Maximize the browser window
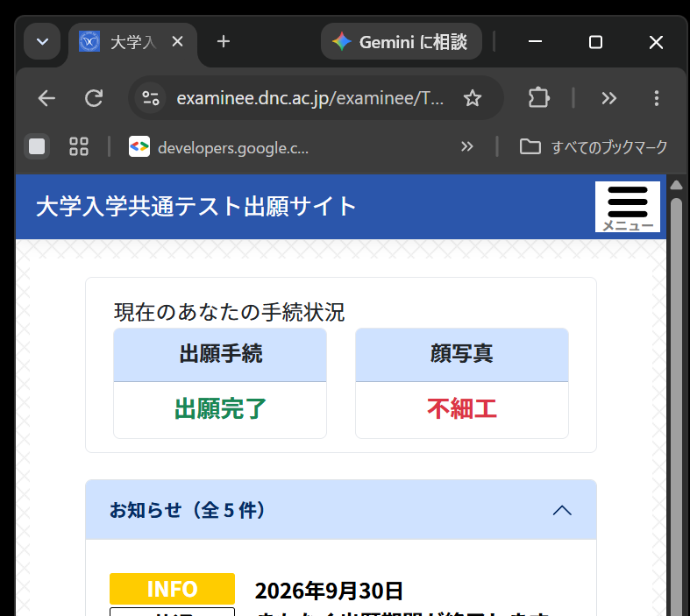This screenshot has height=616, width=690. tap(595, 42)
